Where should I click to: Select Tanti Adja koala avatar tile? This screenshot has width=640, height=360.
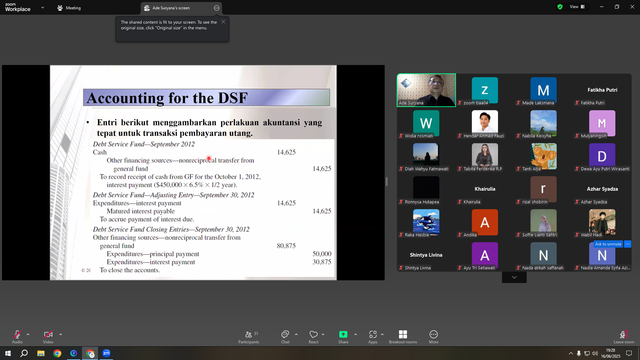pyautogui.click(x=543, y=156)
